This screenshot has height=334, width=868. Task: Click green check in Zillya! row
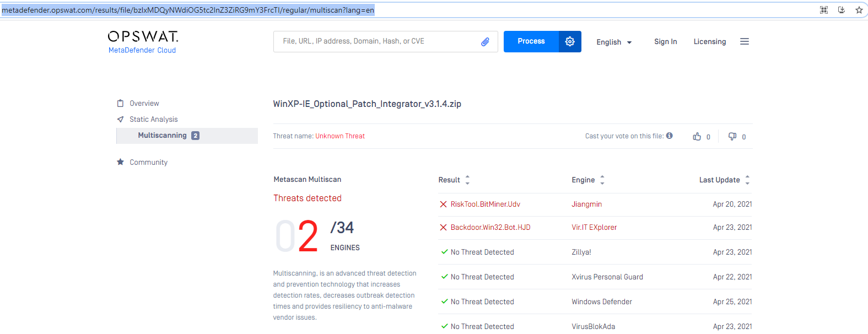pos(444,252)
